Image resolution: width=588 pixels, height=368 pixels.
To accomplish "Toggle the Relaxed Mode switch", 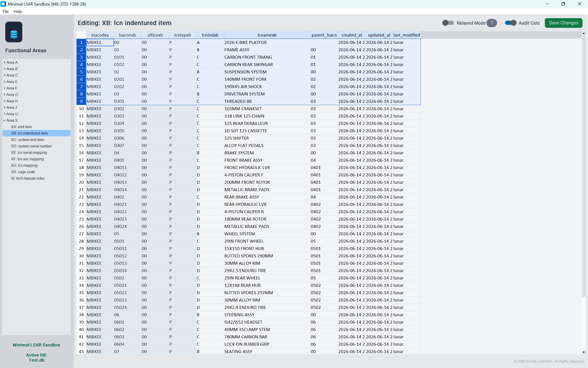I will pyautogui.click(x=448, y=23).
